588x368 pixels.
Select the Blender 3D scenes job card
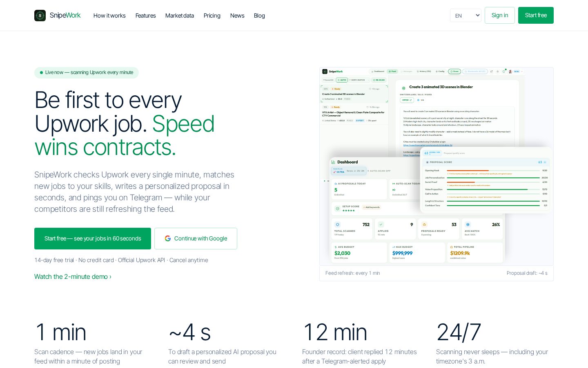(x=354, y=94)
